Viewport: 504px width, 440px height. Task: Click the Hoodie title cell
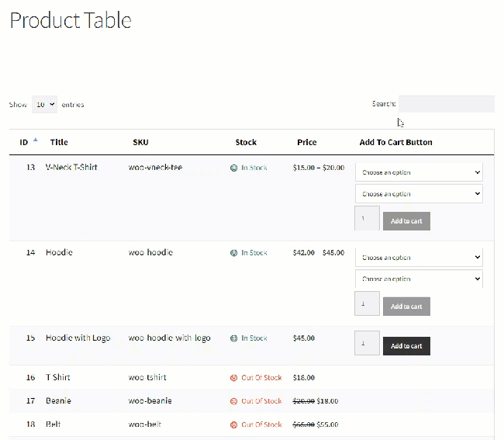coord(59,252)
